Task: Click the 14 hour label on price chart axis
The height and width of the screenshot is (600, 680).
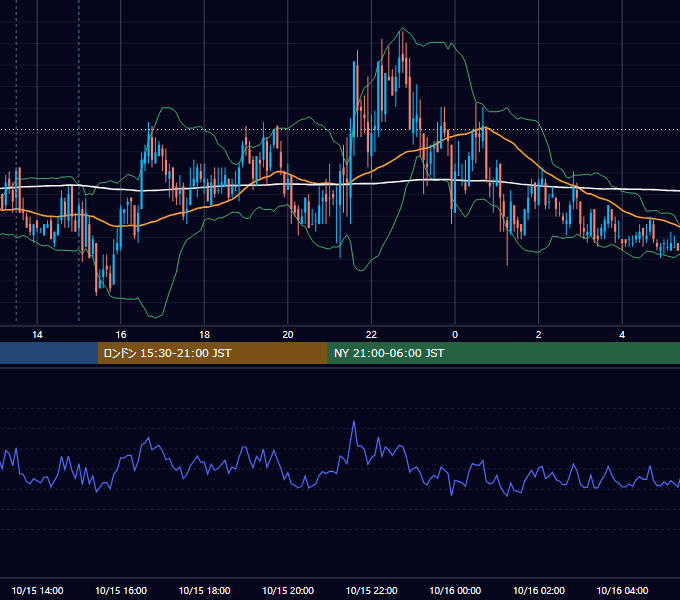Action: point(37,335)
